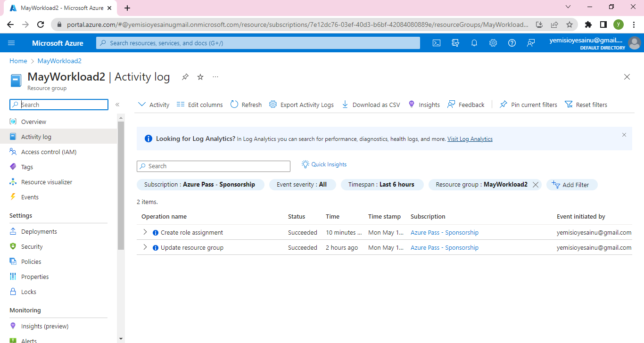
Task: Open Quick Insights
Action: coord(324,164)
